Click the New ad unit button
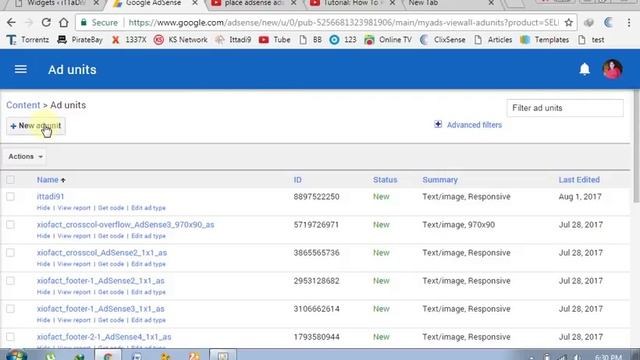640x360 pixels. tap(36, 126)
